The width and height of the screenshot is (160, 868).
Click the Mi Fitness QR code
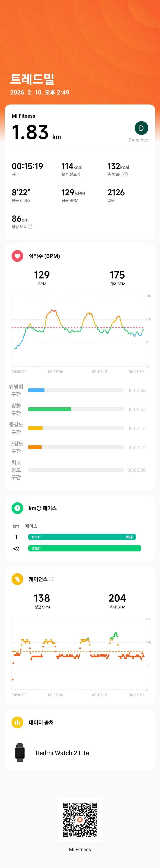[x=80, y=819]
